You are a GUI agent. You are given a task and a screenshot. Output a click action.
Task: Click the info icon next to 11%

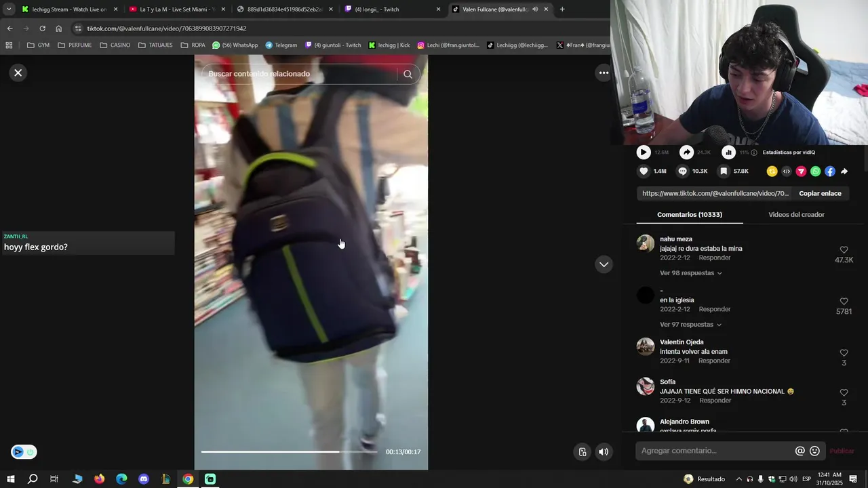[x=754, y=152]
